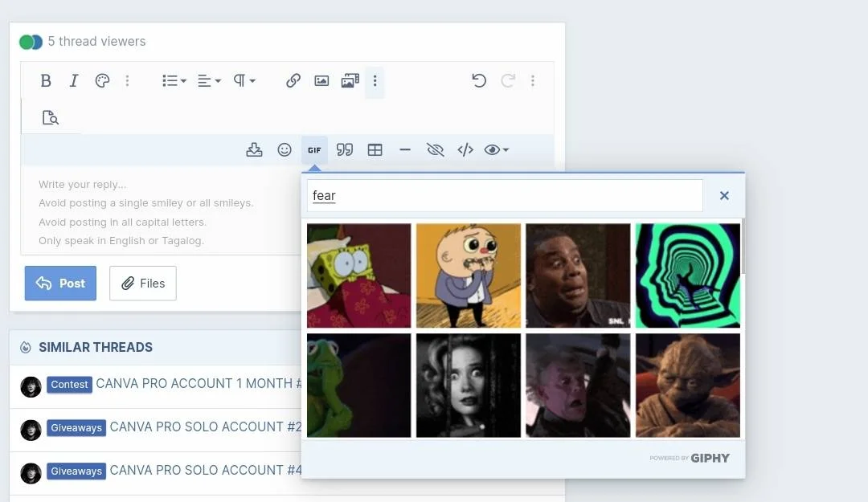Insert a code block
Screen dimensions: 868x502
tap(465, 150)
